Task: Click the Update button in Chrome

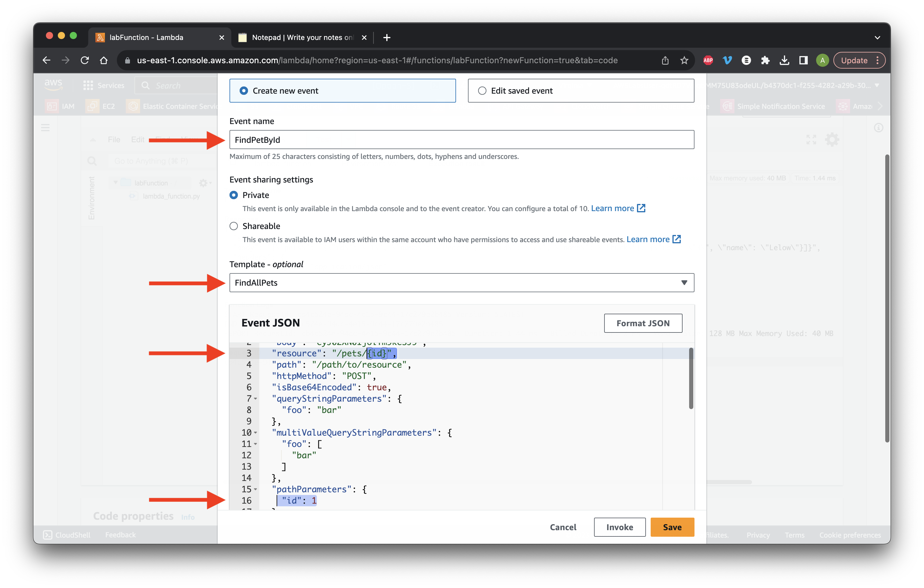Action: coord(859,60)
